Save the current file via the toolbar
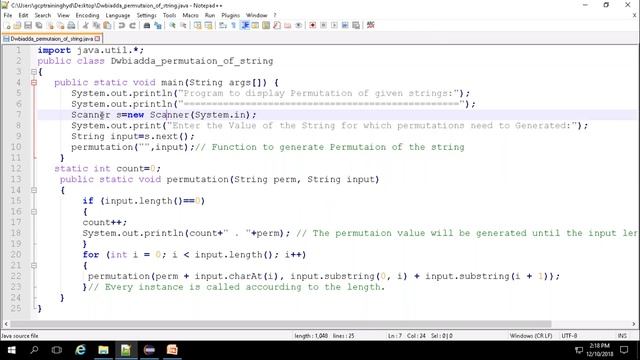 click(28, 25)
